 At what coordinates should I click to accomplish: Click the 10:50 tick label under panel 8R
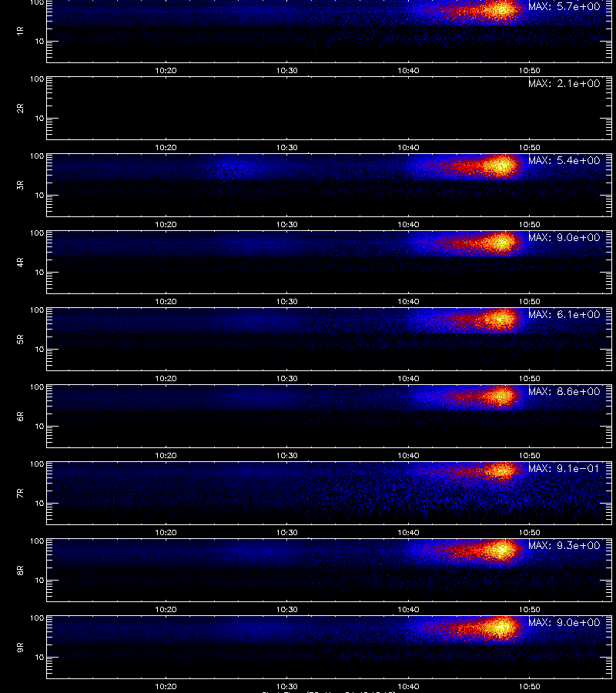(x=530, y=610)
